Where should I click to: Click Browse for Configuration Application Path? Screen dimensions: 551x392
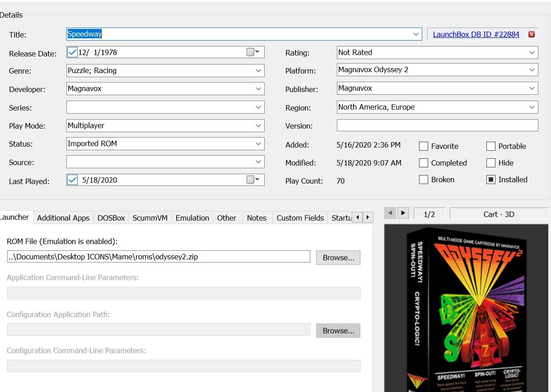pyautogui.click(x=338, y=331)
